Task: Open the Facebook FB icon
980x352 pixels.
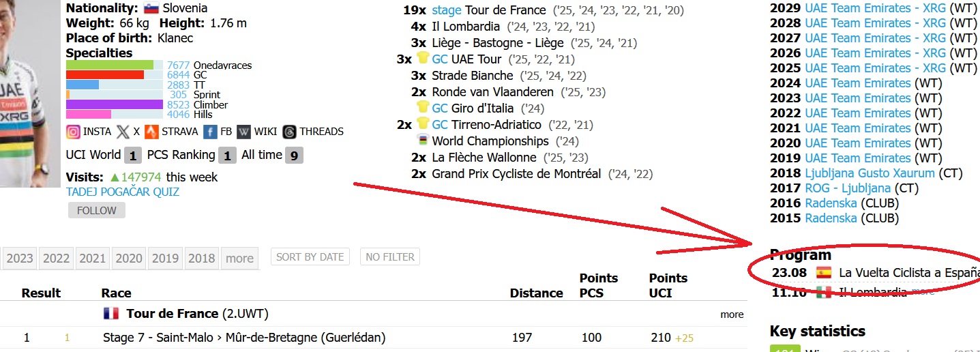Action: (210, 132)
